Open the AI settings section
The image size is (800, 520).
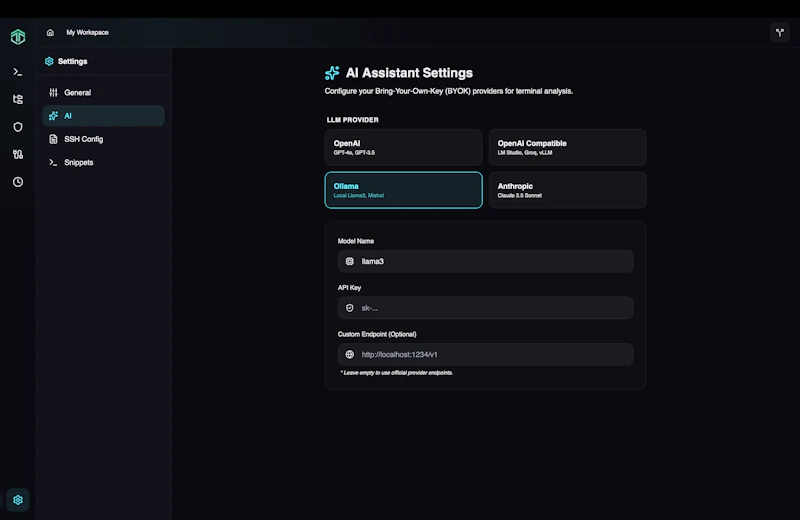(104, 116)
